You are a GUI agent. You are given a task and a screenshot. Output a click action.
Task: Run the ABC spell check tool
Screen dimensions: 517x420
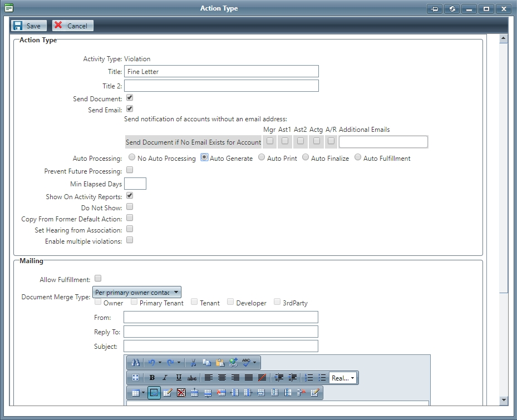tap(246, 362)
